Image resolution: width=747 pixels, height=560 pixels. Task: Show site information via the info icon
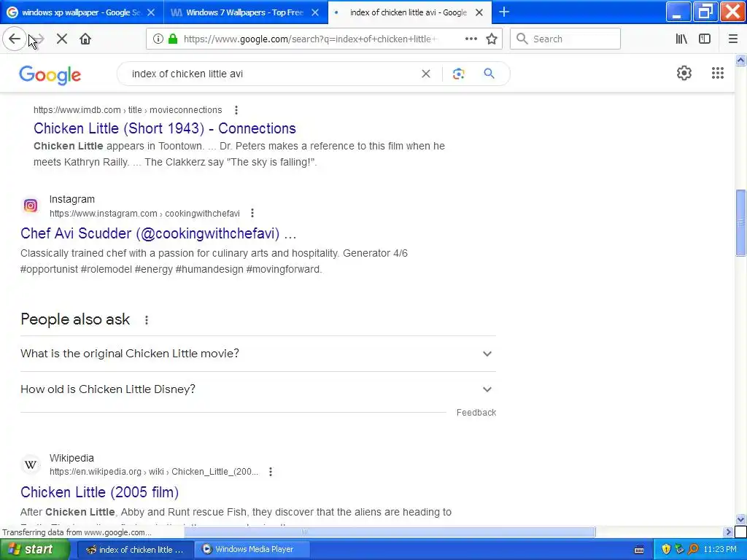pos(158,39)
